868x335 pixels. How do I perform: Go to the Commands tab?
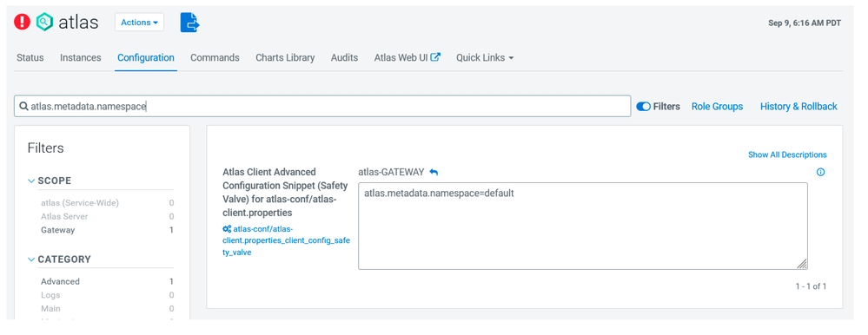[x=215, y=57]
